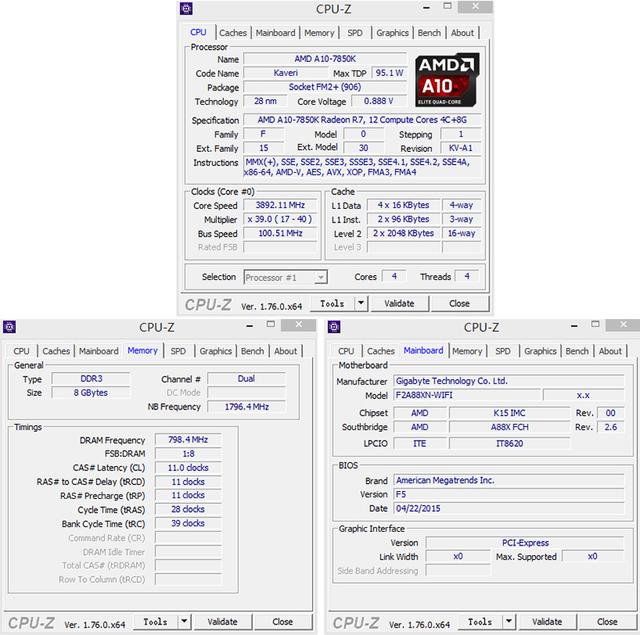
Task: Switch to Mainboard tab in Memory window
Action: click(98, 351)
